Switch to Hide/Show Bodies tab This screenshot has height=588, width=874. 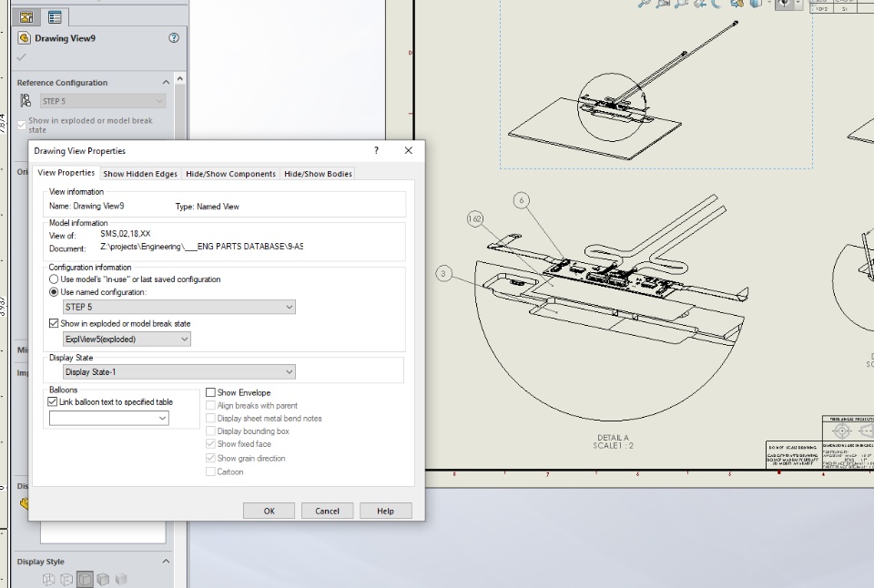click(319, 174)
